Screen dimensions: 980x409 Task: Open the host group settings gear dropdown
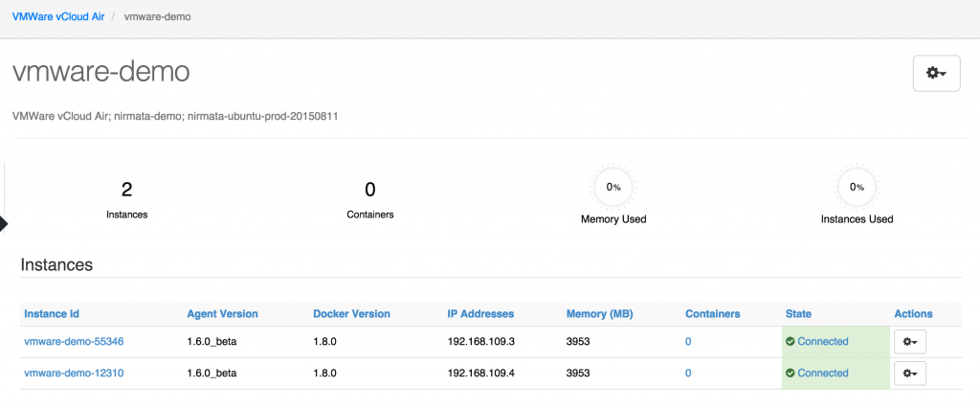click(936, 73)
